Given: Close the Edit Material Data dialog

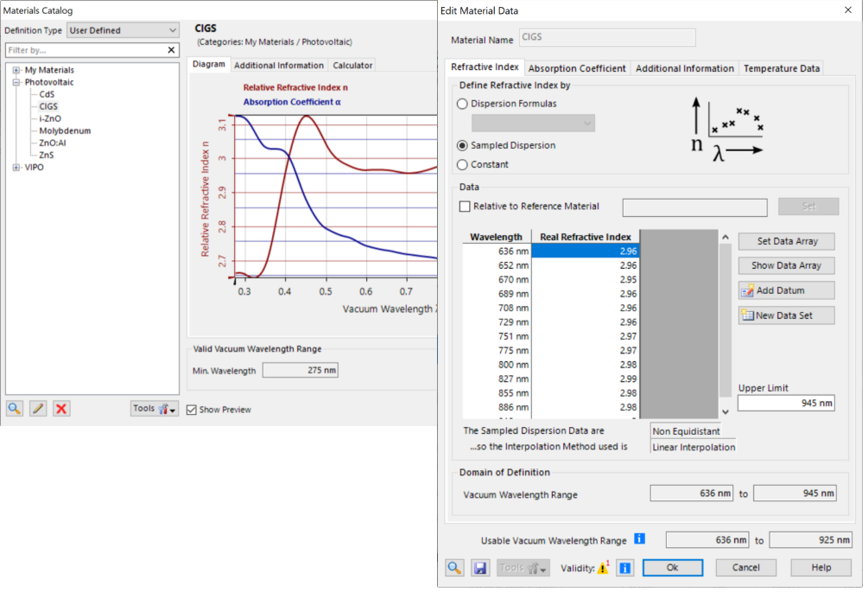Looking at the screenshot, I should coord(847,10).
